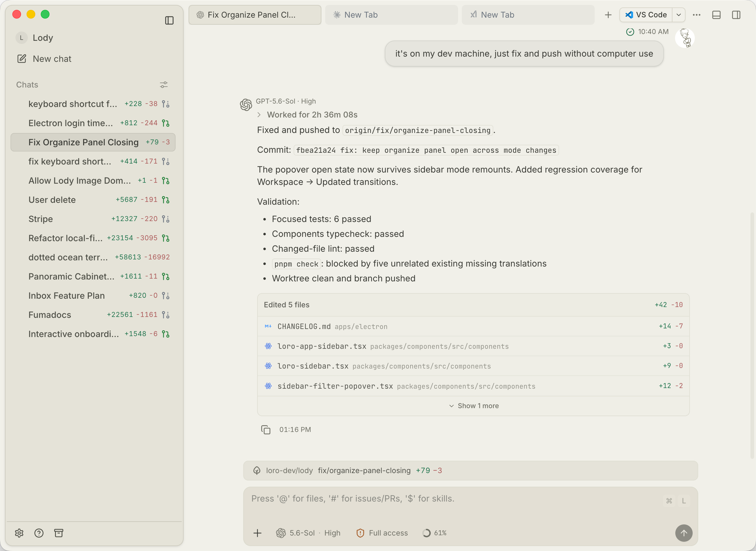Image resolution: width=756 pixels, height=551 pixels.
Task: Open the more options ellipsis menu
Action: coord(697,15)
